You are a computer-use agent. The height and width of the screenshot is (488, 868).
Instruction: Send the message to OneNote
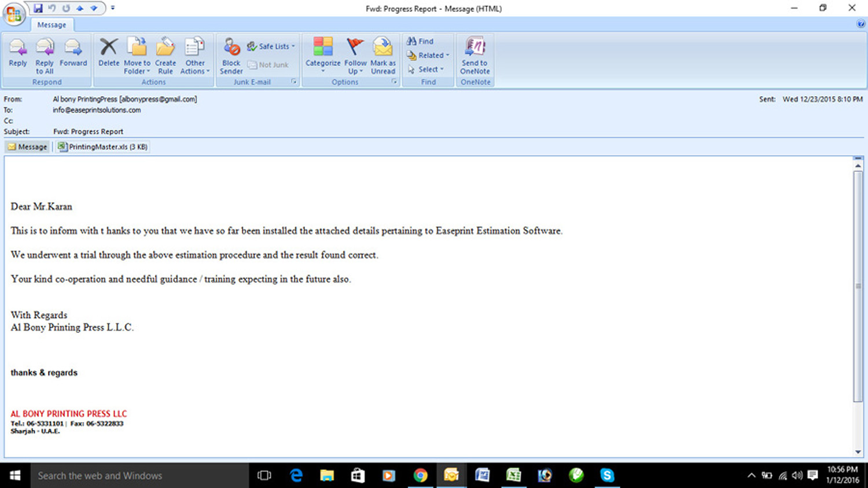point(475,56)
